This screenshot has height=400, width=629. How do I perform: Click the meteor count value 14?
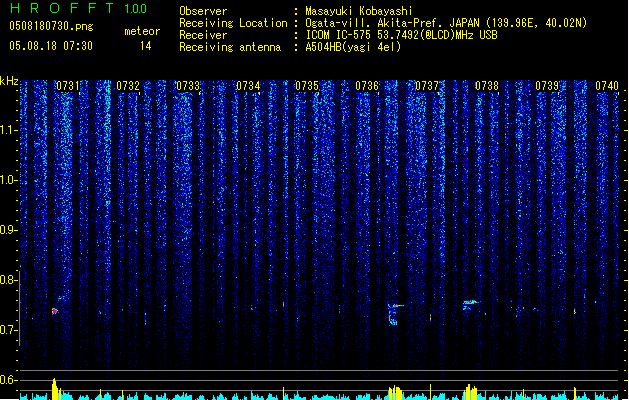point(146,46)
